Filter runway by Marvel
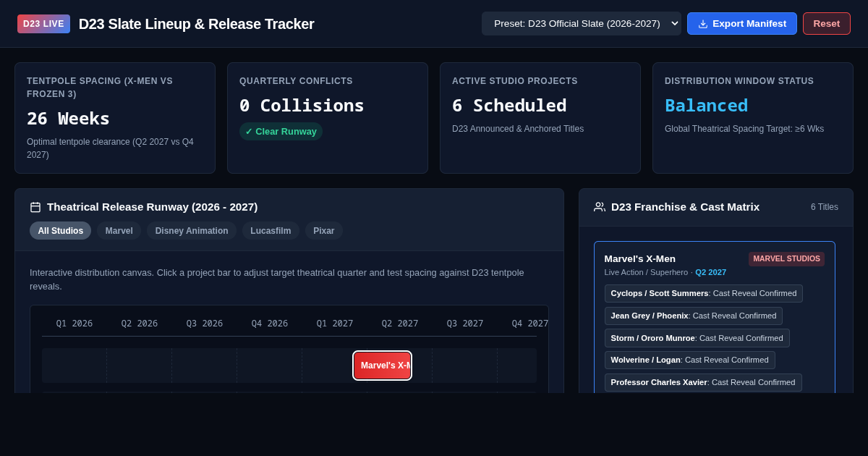This screenshot has width=868, height=456. click(119, 231)
